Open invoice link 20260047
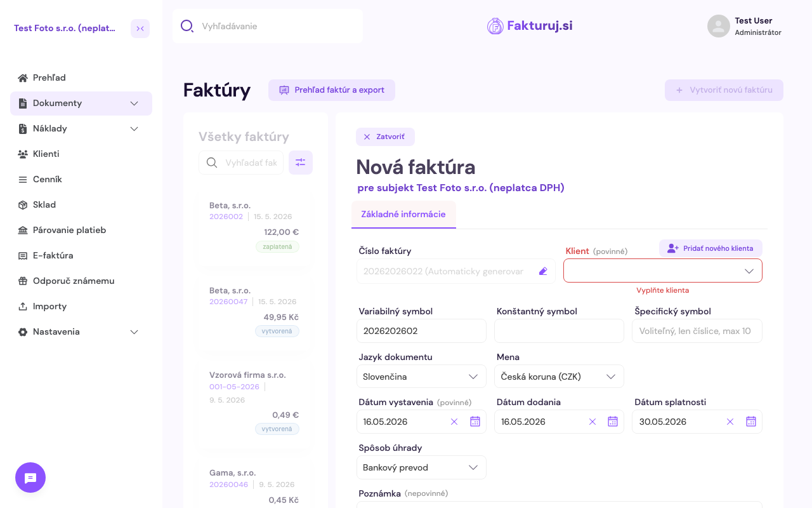Image resolution: width=812 pixels, height=508 pixels. click(x=228, y=302)
